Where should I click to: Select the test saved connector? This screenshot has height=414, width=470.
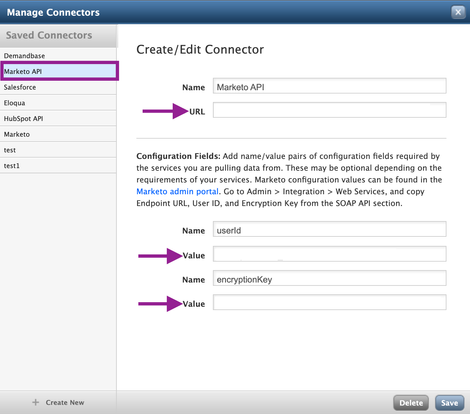(58, 150)
